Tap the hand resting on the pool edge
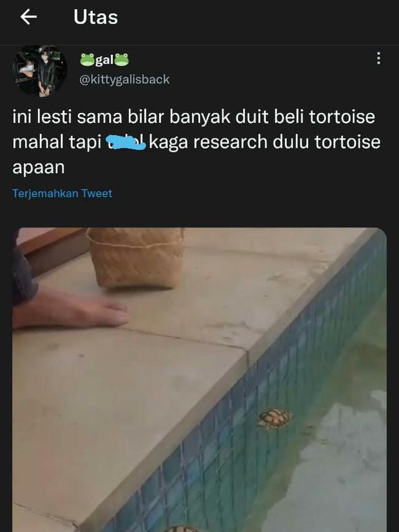The image size is (399, 532). (x=70, y=311)
